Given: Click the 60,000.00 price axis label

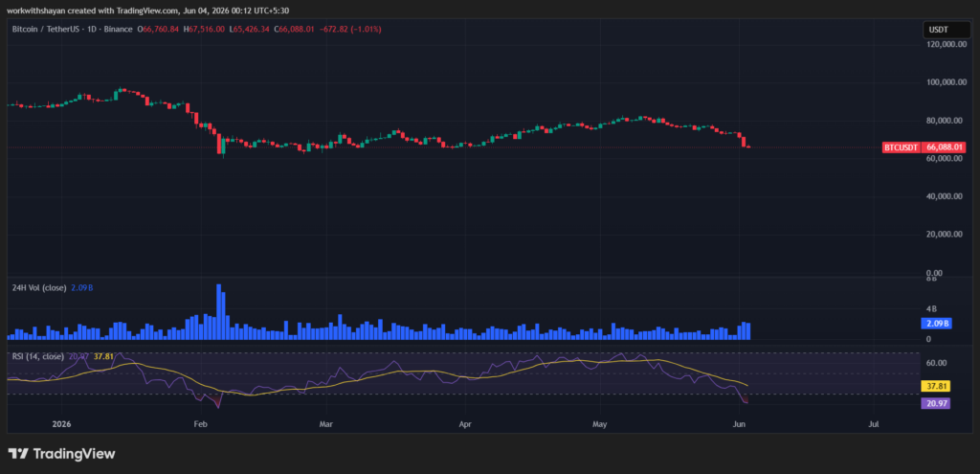Looking at the screenshot, I should point(946,159).
